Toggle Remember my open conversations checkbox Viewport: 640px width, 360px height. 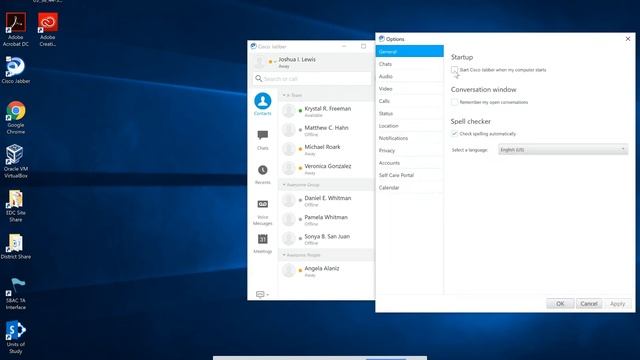point(454,102)
